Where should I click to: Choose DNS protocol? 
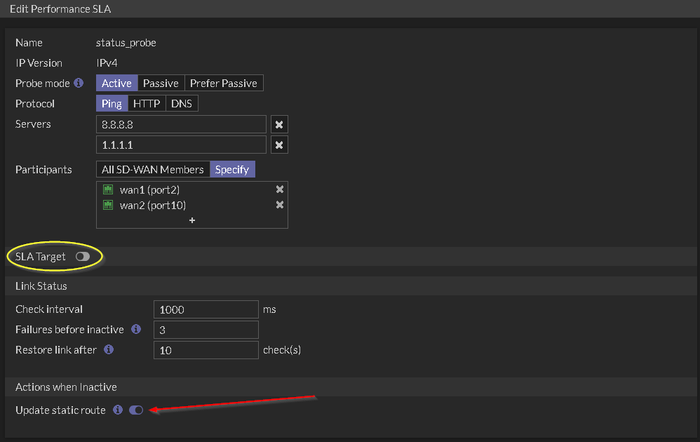(180, 103)
